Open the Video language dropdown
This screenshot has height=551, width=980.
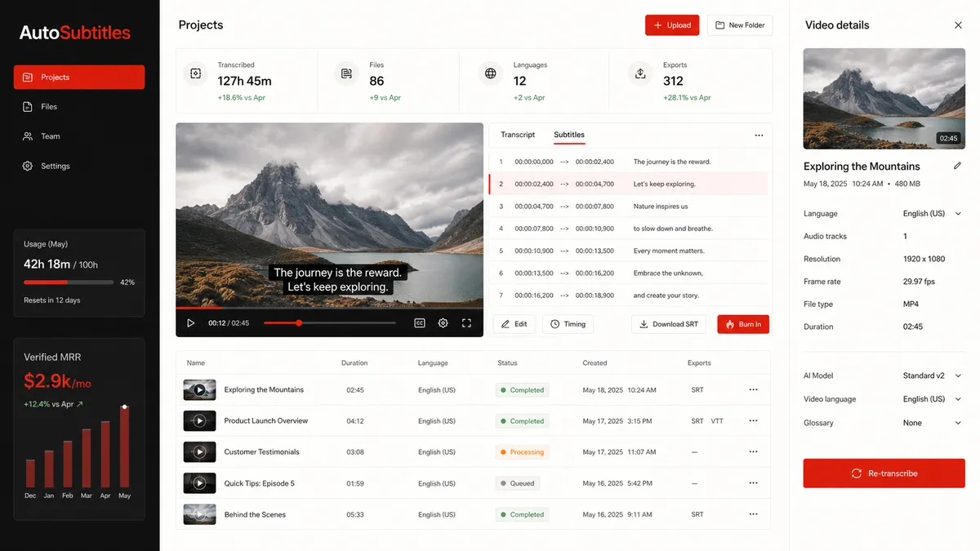(933, 399)
